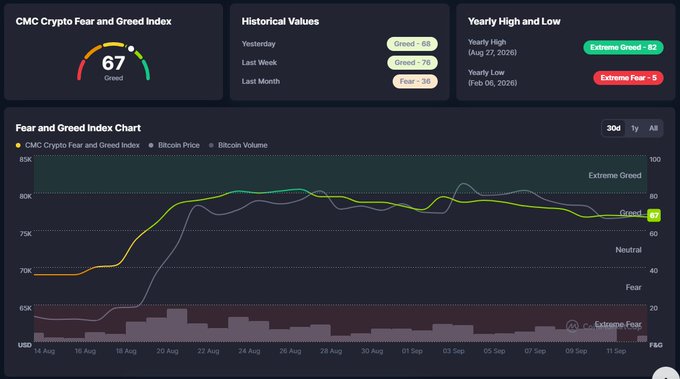Switch chart to 1y range
Image resolution: width=680 pixels, height=379 pixels.
coord(634,128)
